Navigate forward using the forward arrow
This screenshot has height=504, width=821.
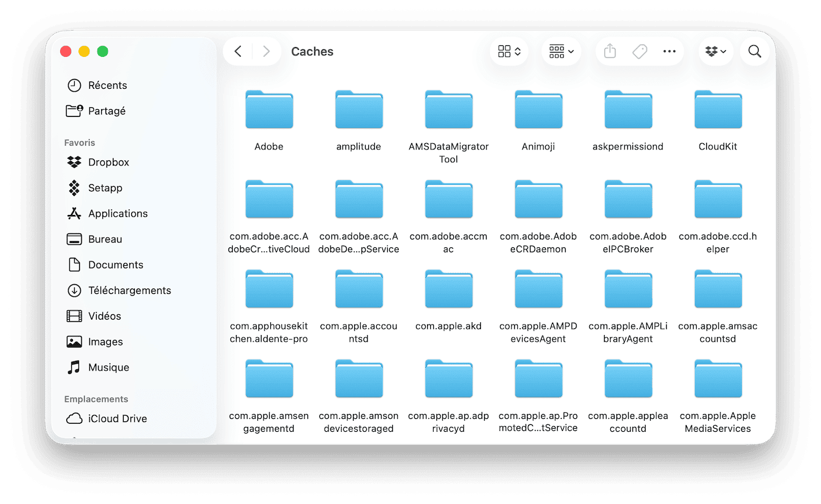coord(266,51)
